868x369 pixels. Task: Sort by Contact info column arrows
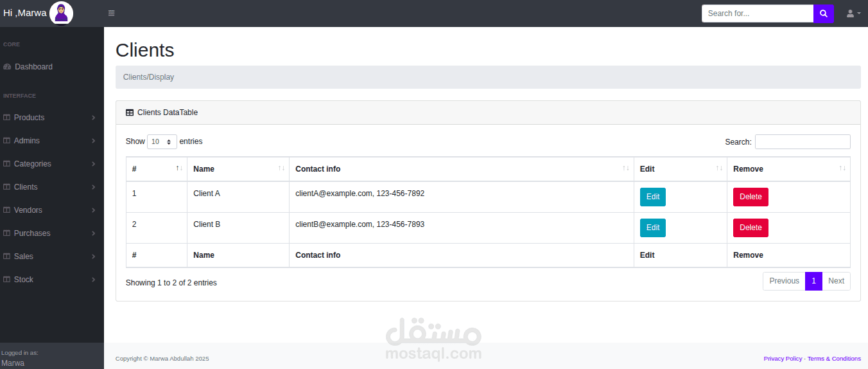tap(626, 168)
